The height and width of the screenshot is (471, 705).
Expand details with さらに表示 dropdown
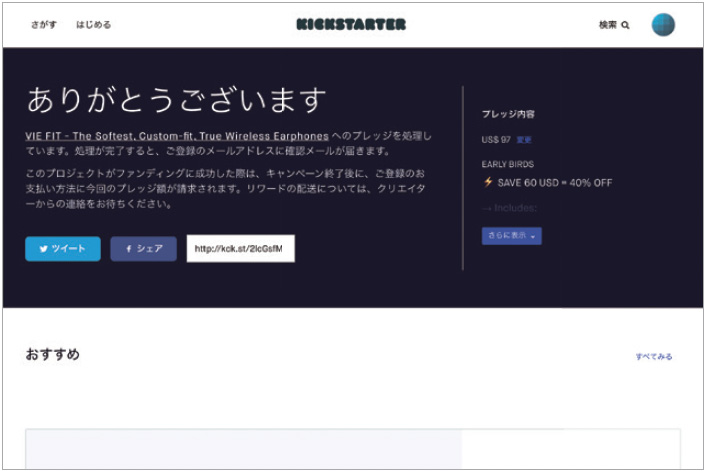coord(512,236)
